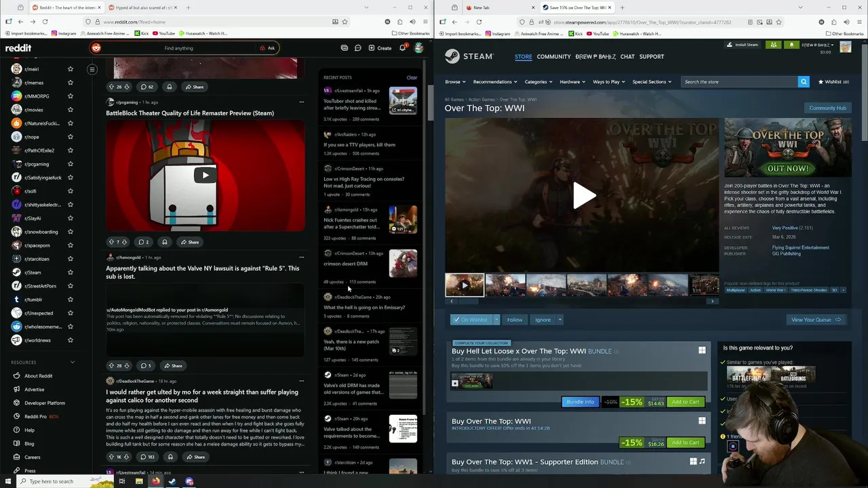Screen dimensions: 868x488
Task: Favorite r/nope with star toggle
Action: point(71,137)
